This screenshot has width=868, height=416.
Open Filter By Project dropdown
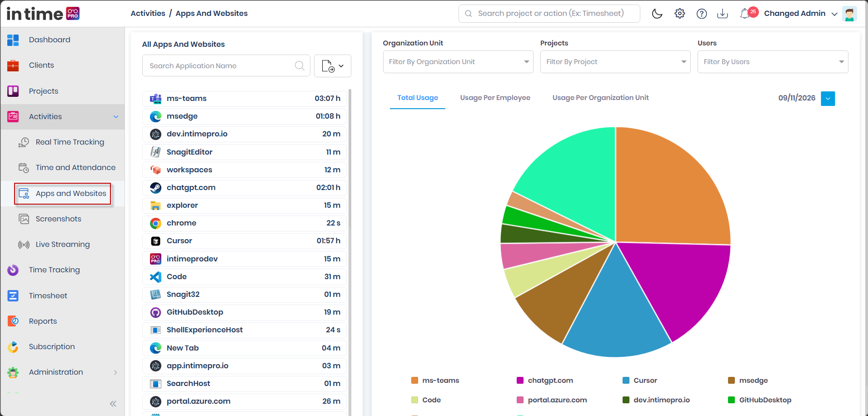(615, 62)
